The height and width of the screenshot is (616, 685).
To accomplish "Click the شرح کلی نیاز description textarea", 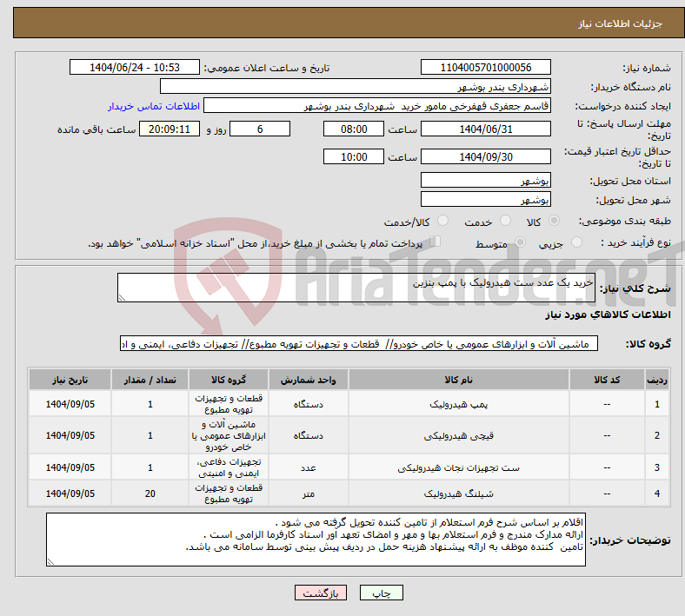I will tap(356, 288).
